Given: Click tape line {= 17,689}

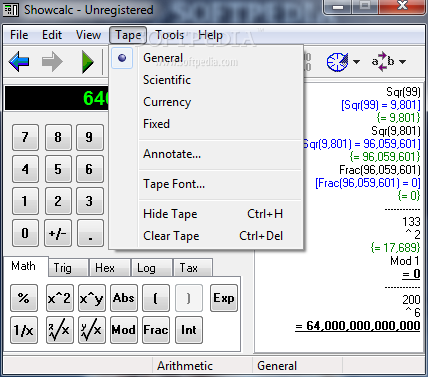Looking at the screenshot, I should pyautogui.click(x=395, y=248).
